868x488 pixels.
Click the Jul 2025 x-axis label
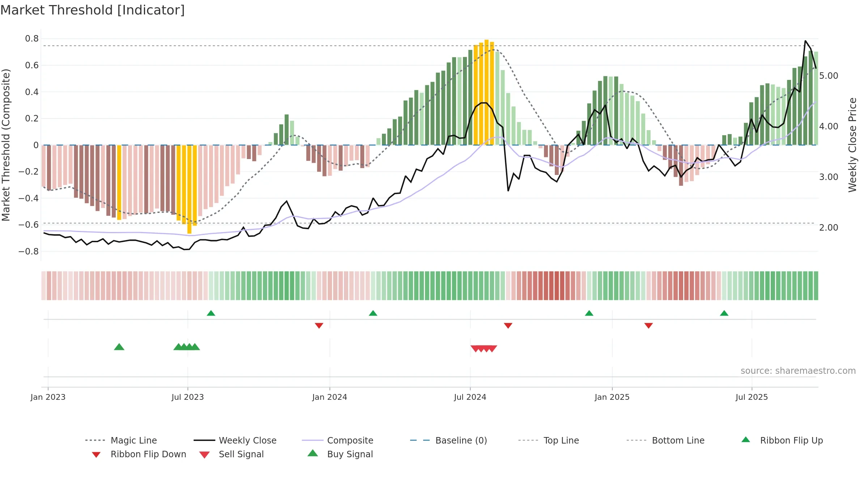(x=752, y=397)
